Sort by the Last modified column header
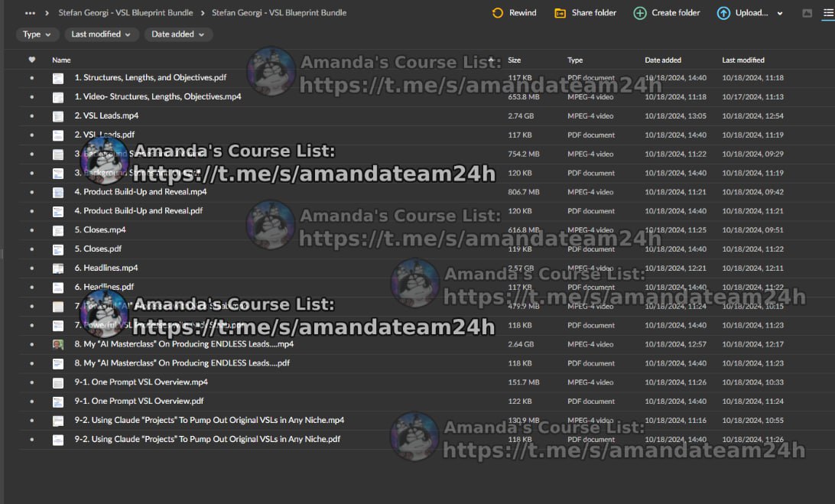 (x=743, y=60)
